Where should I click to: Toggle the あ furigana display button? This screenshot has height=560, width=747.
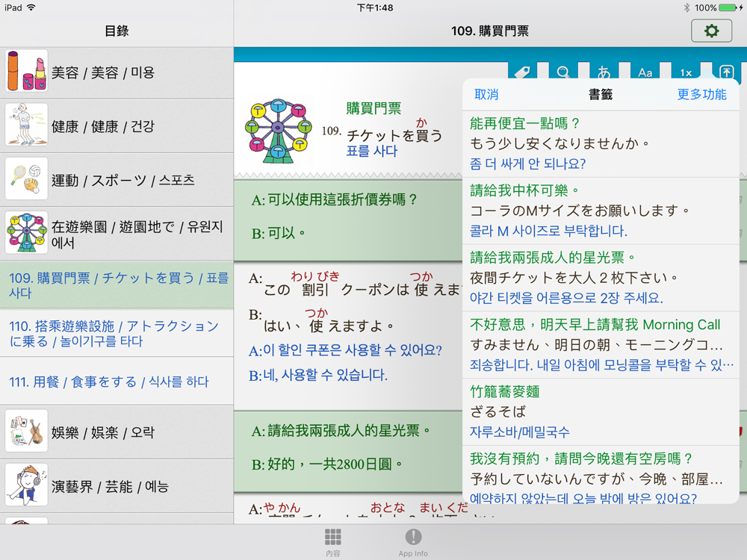point(604,72)
